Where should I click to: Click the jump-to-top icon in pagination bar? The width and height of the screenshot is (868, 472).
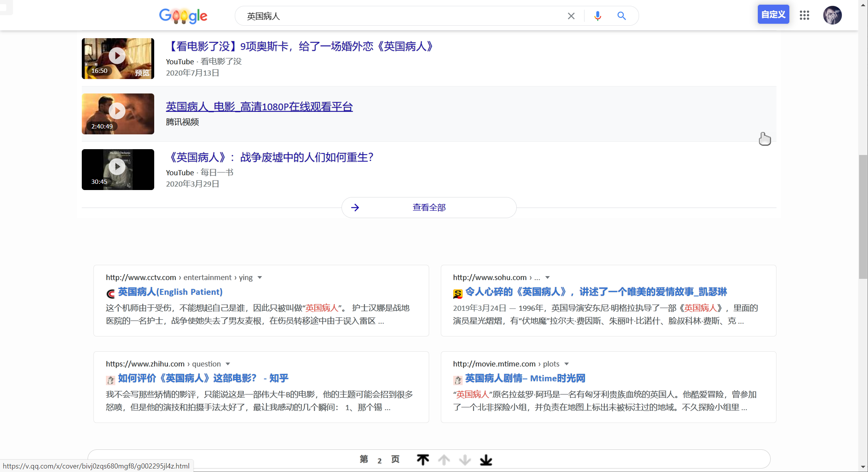(423, 460)
